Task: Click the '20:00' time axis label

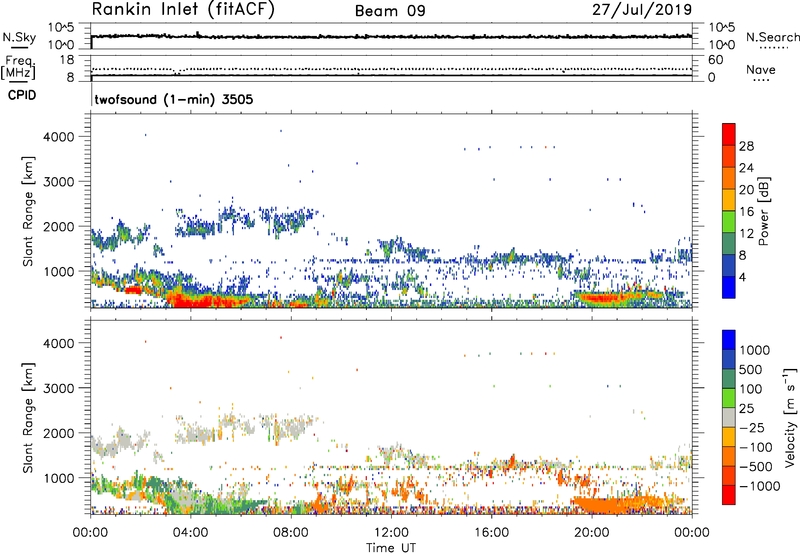Action: pyautogui.click(x=591, y=533)
